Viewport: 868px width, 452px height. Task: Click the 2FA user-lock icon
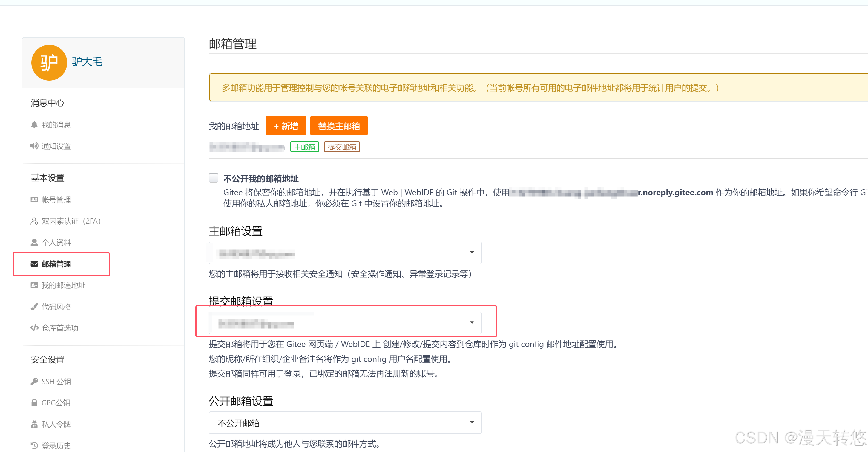[34, 221]
